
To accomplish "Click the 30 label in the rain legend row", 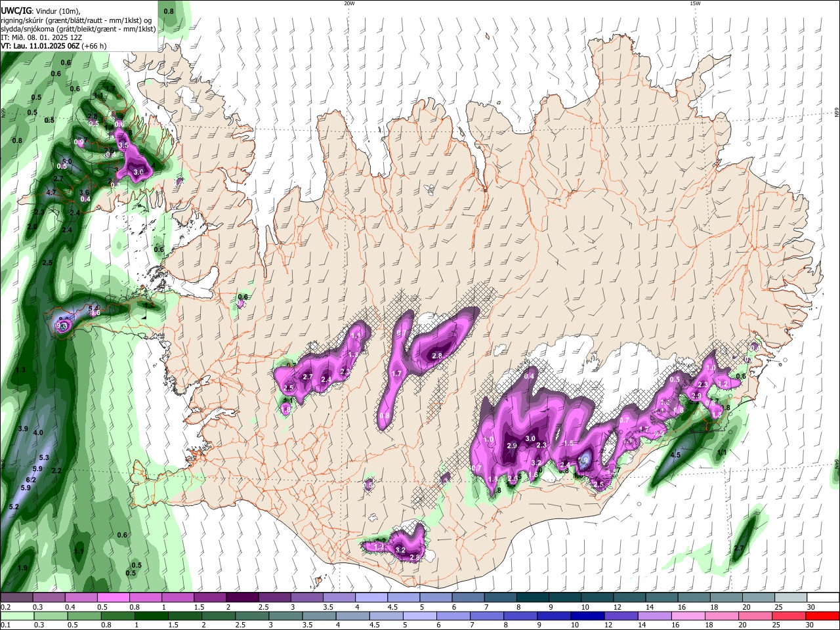I will click(810, 625).
